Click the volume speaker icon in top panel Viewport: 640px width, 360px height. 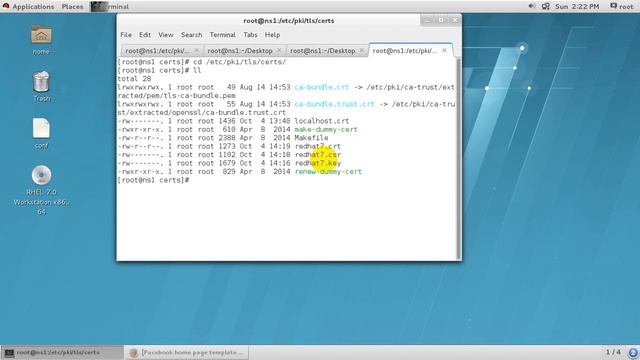coord(531,6)
